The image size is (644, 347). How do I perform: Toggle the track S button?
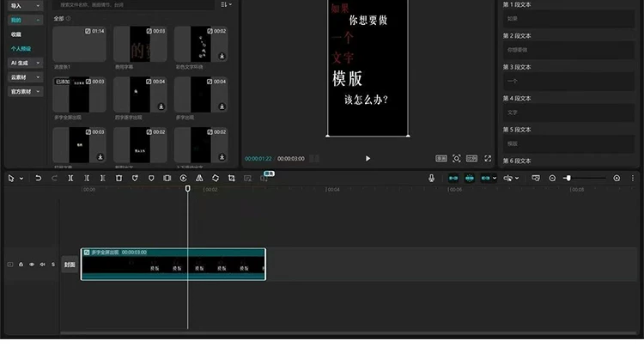[x=53, y=265]
